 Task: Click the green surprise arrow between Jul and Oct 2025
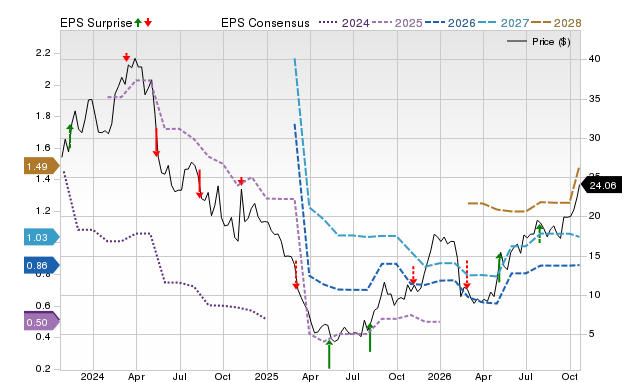(370, 337)
